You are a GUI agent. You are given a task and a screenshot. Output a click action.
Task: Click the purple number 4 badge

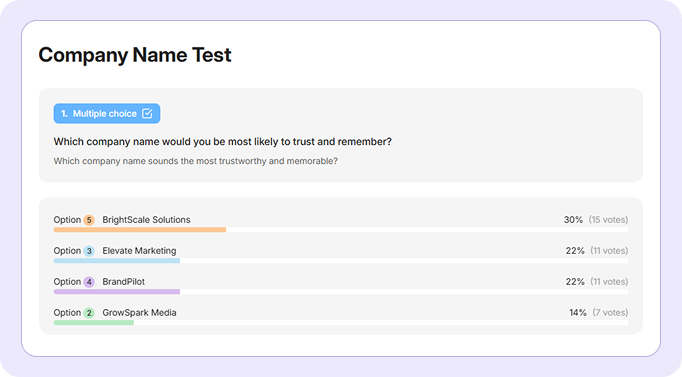(89, 282)
